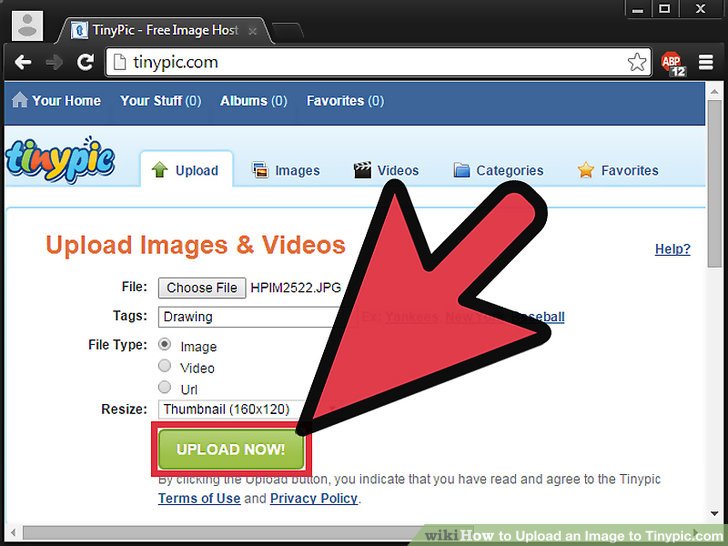Open the Privacy Policy link
728x546 pixels.
click(314, 498)
